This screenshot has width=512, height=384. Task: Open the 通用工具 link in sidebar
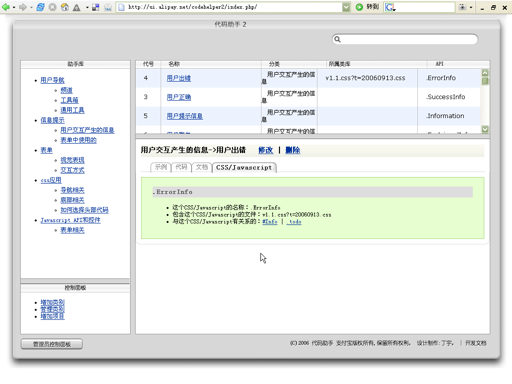click(x=72, y=110)
